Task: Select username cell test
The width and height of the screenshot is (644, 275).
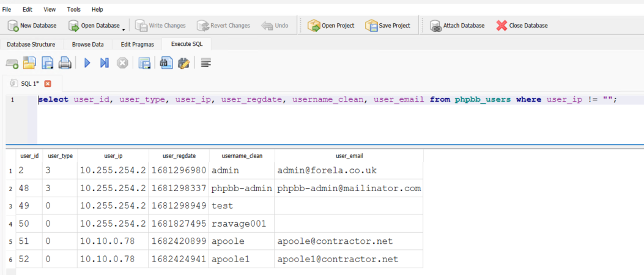Action: tap(242, 206)
